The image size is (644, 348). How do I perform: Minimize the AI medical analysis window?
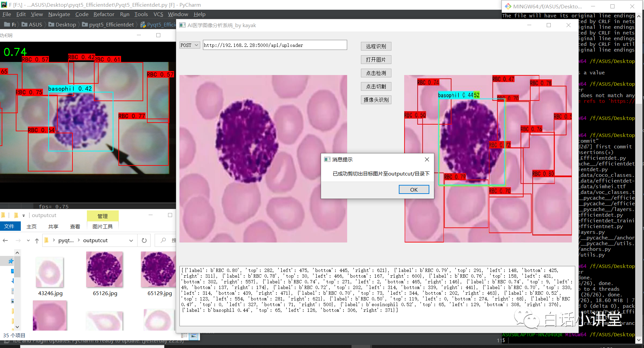[x=529, y=25]
